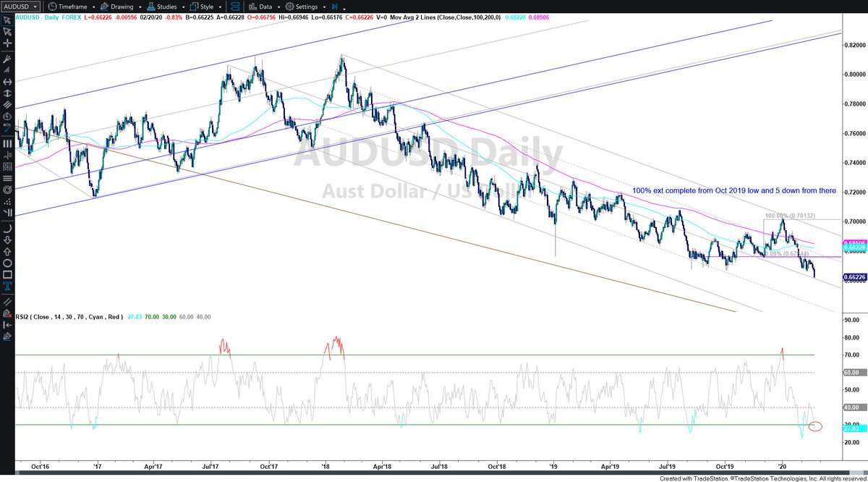Select the fan lines drawing tool
This screenshot has height=482, width=868.
coord(8,70)
